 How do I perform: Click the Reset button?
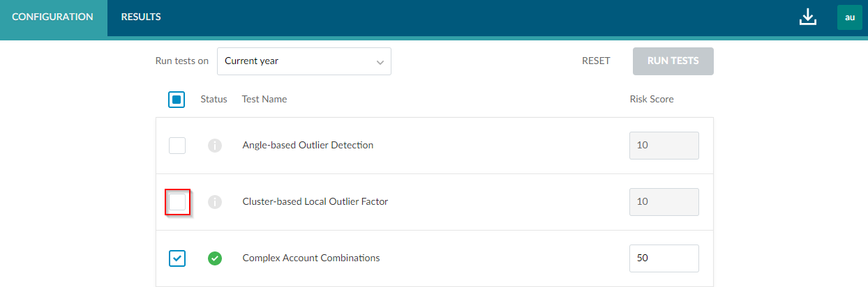[x=596, y=61]
